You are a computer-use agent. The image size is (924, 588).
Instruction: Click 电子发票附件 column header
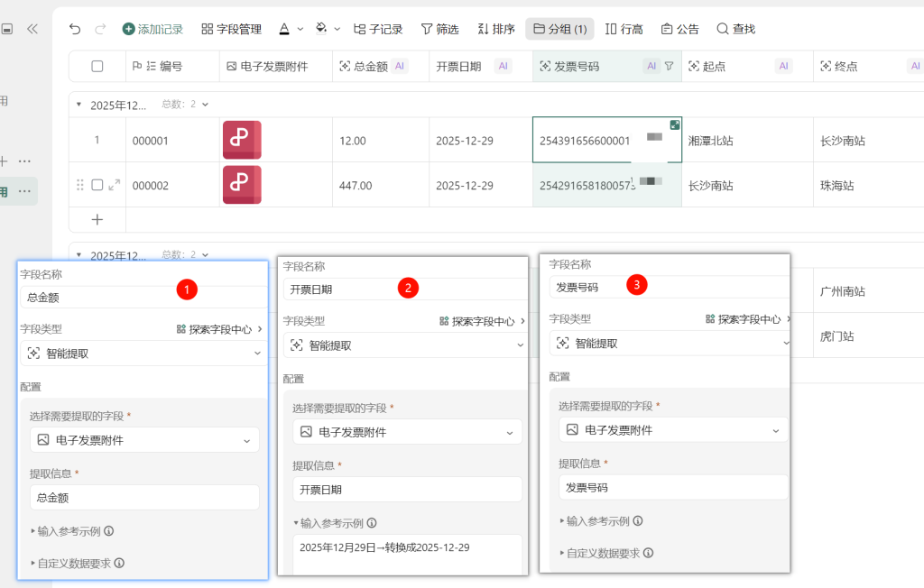click(x=276, y=66)
